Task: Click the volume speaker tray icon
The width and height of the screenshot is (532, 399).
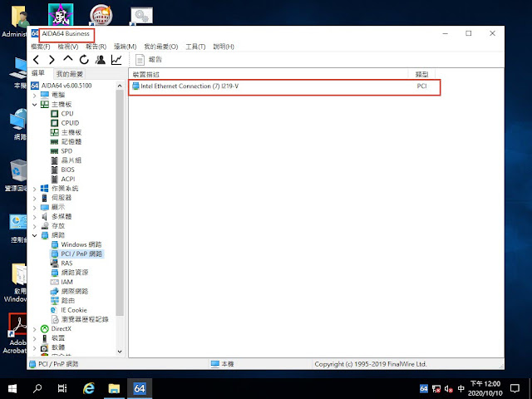Action: [449, 389]
